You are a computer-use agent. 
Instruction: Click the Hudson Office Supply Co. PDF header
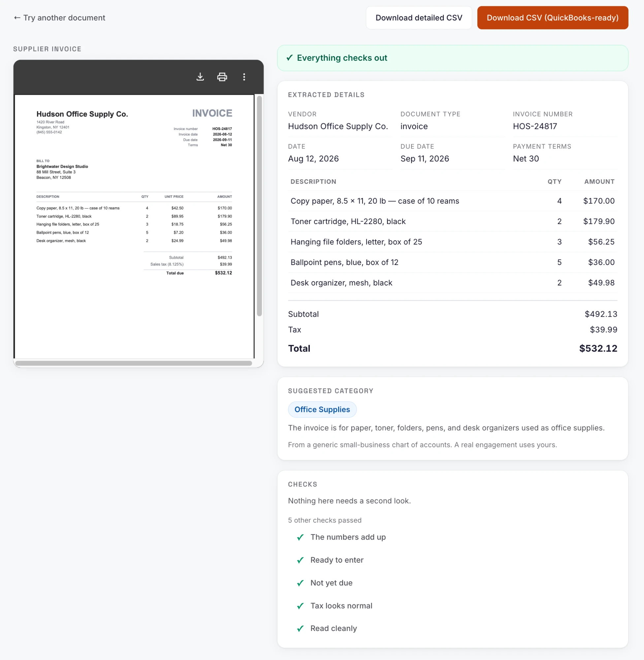pyautogui.click(x=82, y=114)
